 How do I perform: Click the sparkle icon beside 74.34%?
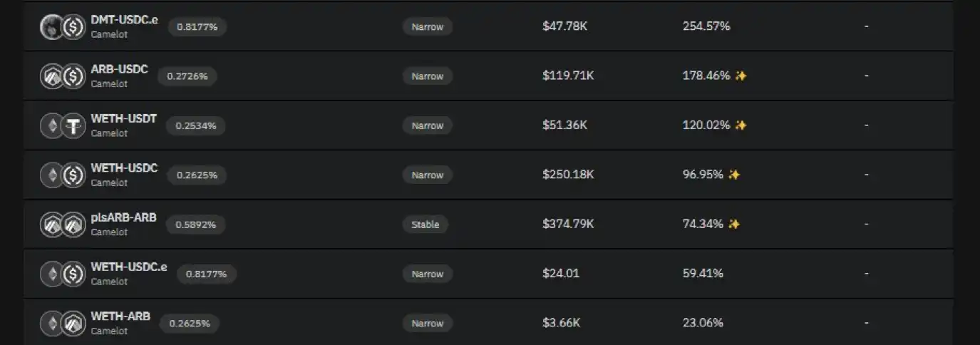coord(733,225)
